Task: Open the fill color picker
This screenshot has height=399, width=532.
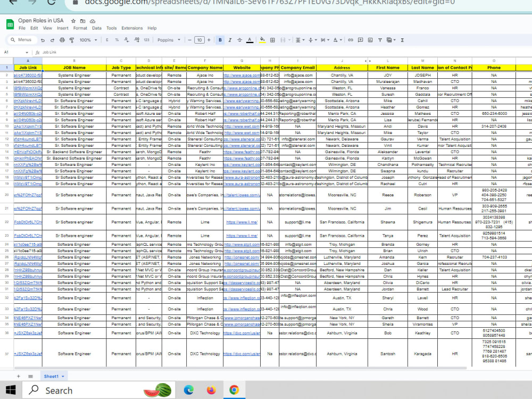Action: [262, 40]
